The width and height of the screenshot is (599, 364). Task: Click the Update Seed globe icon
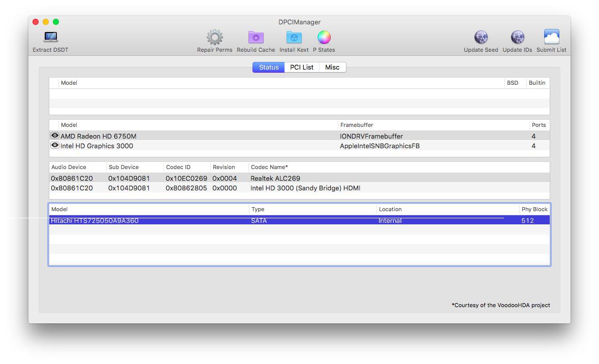[481, 38]
